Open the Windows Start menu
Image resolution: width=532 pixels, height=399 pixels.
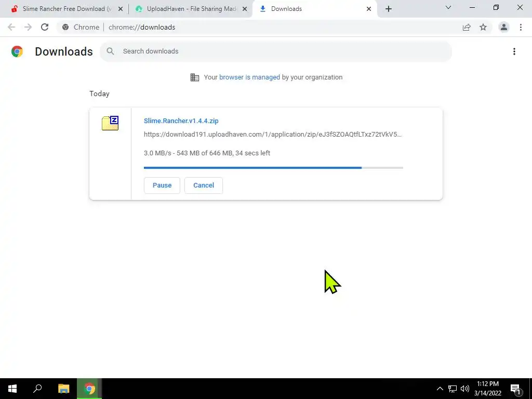click(x=12, y=389)
